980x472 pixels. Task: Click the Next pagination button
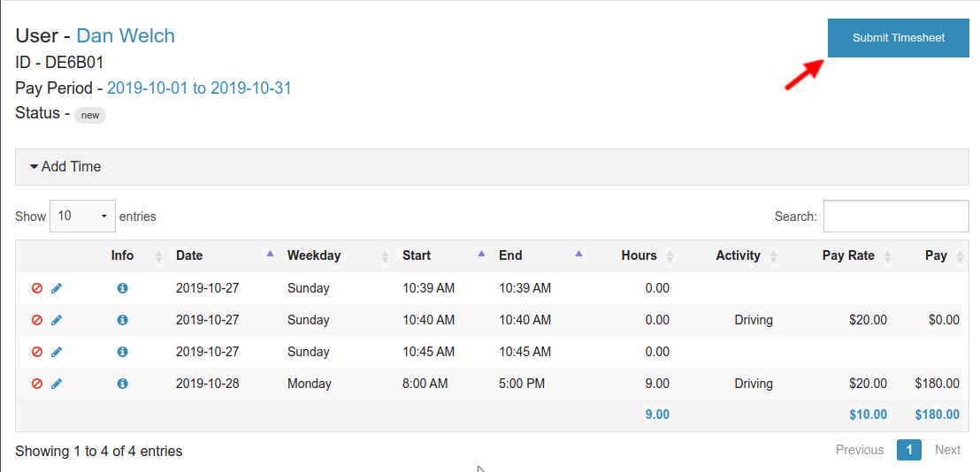pyautogui.click(x=946, y=450)
